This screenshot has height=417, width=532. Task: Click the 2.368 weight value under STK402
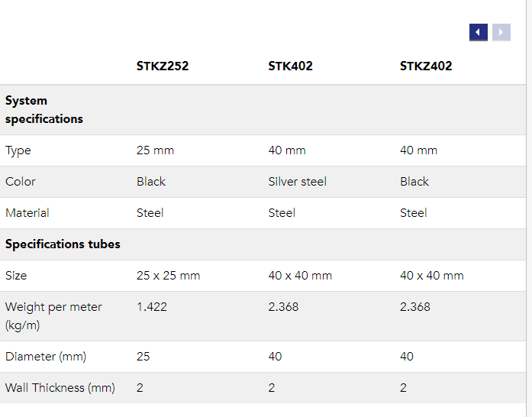pyautogui.click(x=283, y=307)
